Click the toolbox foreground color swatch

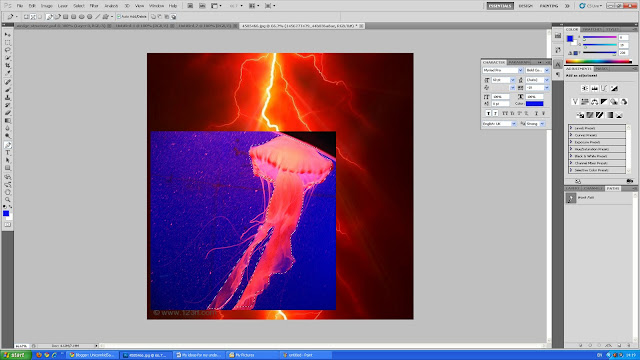point(6,213)
